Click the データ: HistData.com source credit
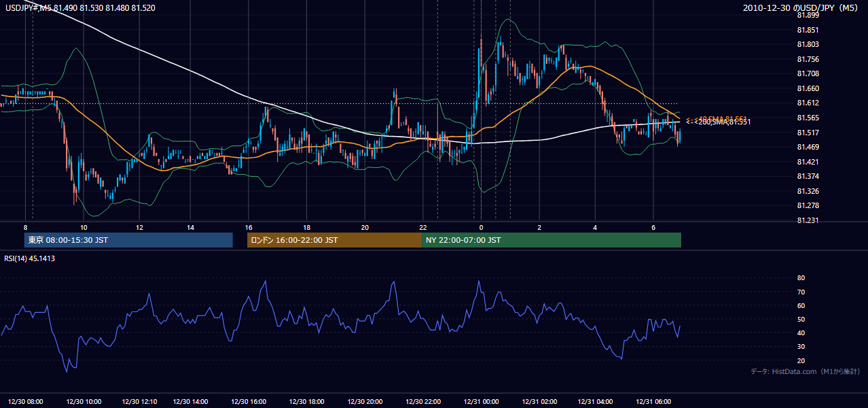868x408 pixels. (x=806, y=371)
